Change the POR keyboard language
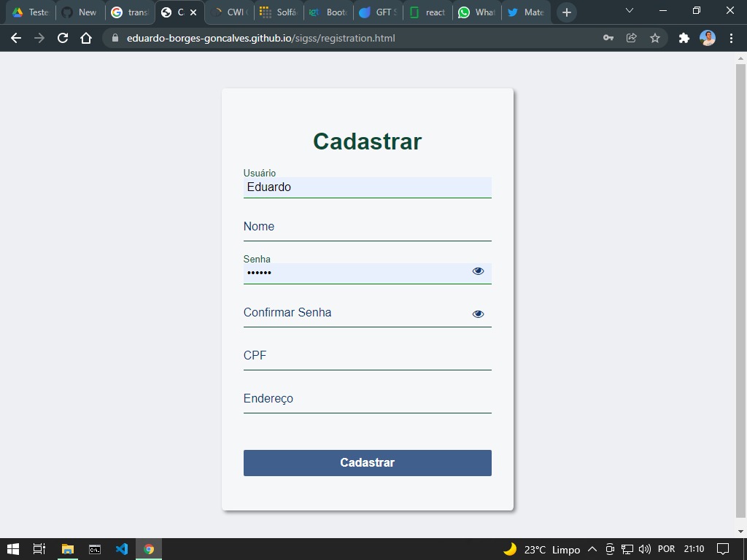The width and height of the screenshot is (747, 560). [x=666, y=549]
